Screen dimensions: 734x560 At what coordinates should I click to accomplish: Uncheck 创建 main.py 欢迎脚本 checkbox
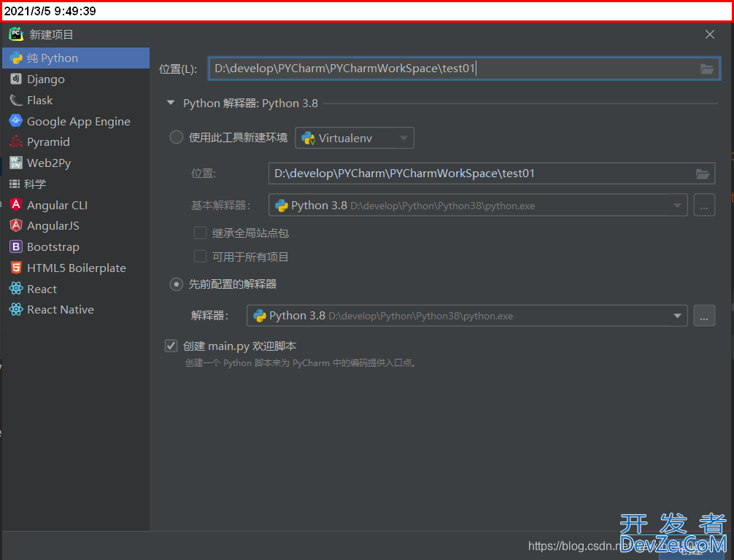[x=171, y=346]
